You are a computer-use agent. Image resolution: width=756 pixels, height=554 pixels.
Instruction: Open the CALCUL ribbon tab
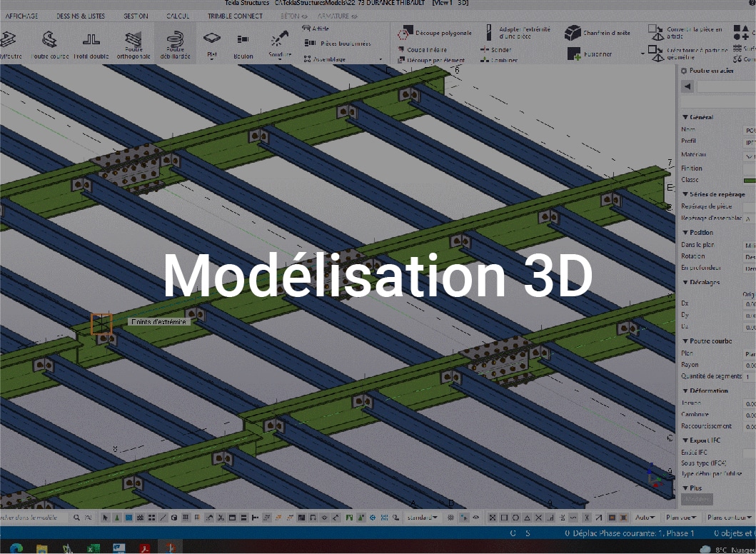178,16
